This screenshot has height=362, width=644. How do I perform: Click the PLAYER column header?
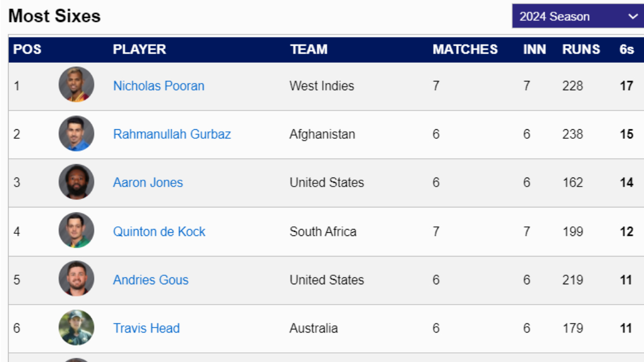coord(139,49)
